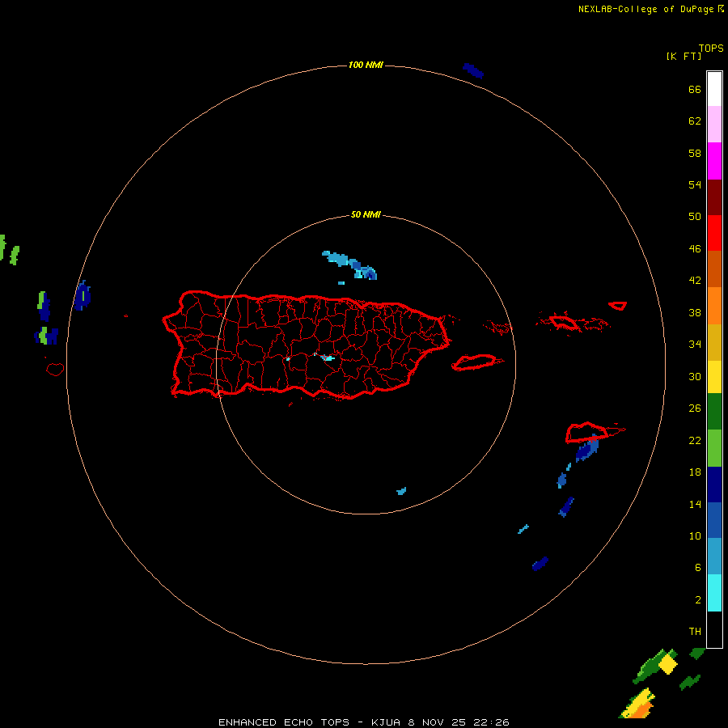728x728 pixels.
Task: Click the TOPS legend heading
Action: click(x=711, y=48)
